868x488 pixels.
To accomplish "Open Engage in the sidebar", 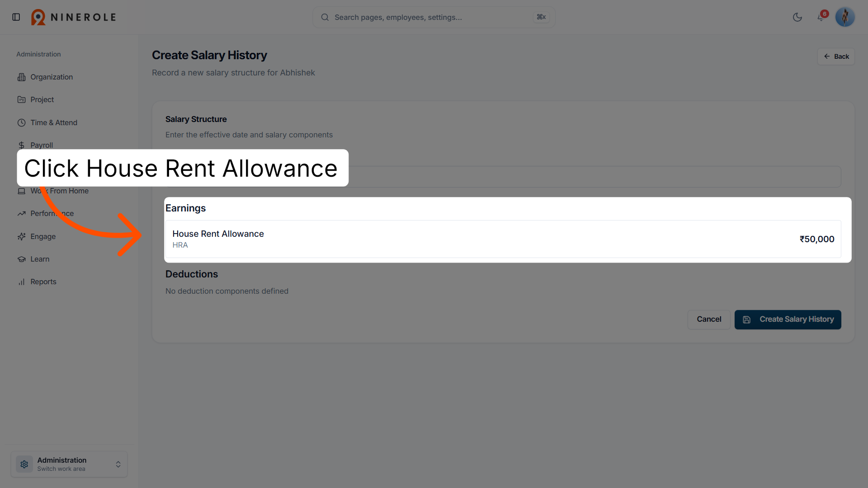I will click(43, 236).
